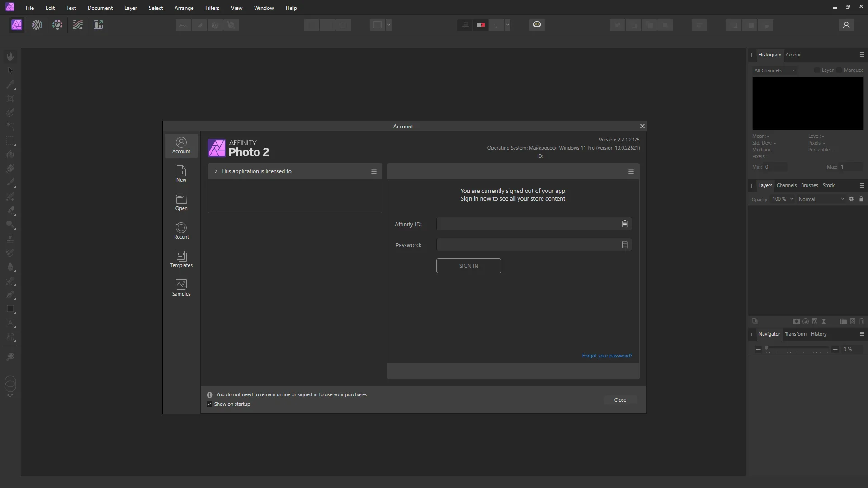
Task: Click the account profile icon in toolbar
Action: tap(846, 25)
